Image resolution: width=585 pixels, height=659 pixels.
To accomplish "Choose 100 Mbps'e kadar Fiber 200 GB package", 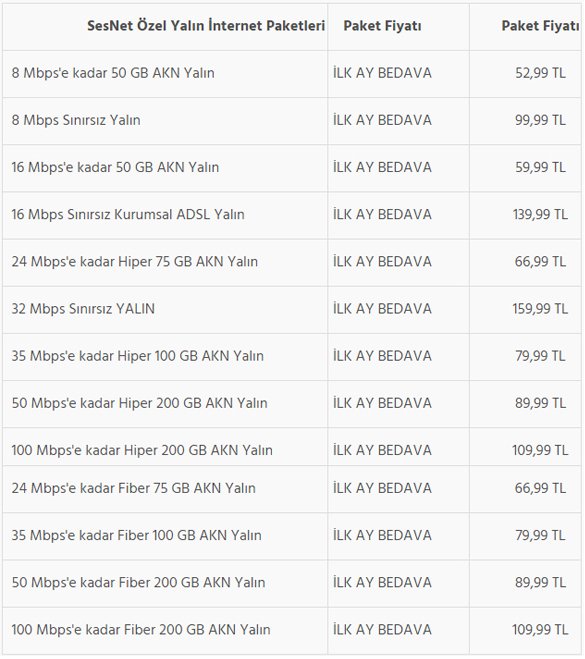I will 141,630.
